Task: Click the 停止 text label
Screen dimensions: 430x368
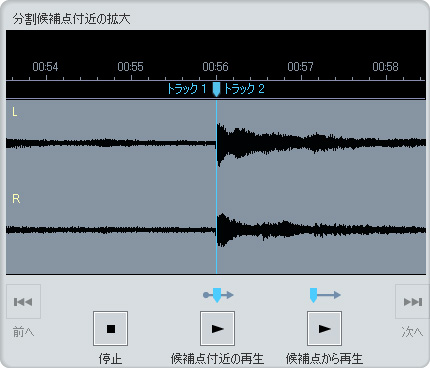Action: pos(110,359)
